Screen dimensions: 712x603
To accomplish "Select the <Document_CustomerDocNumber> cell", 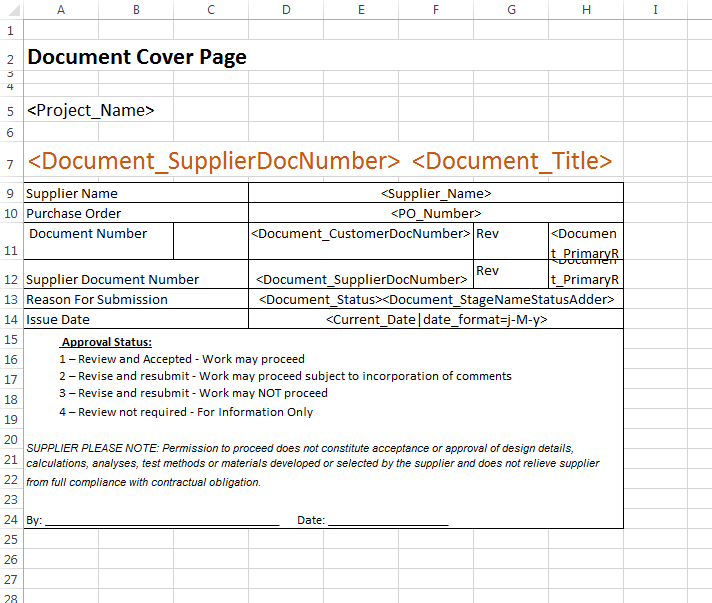I will (x=361, y=241).
